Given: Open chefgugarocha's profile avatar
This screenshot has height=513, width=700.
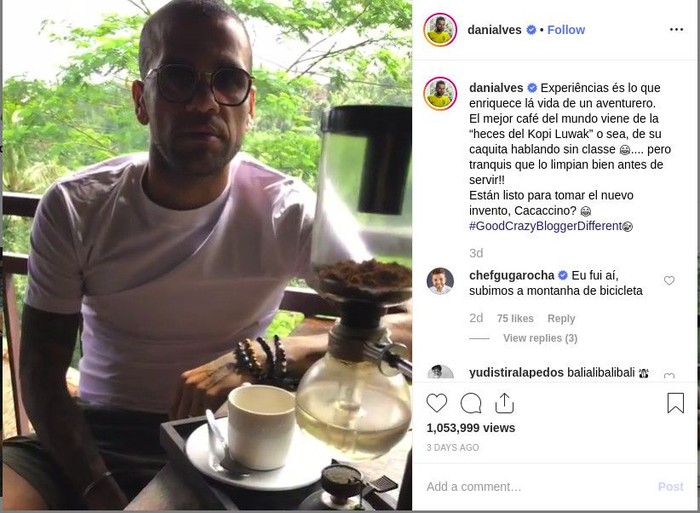Looking at the screenshot, I should 440,281.
